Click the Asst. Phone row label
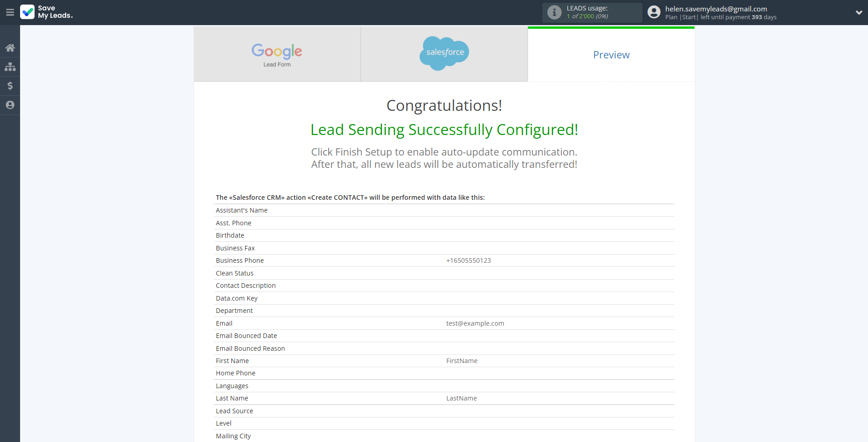 [233, 223]
